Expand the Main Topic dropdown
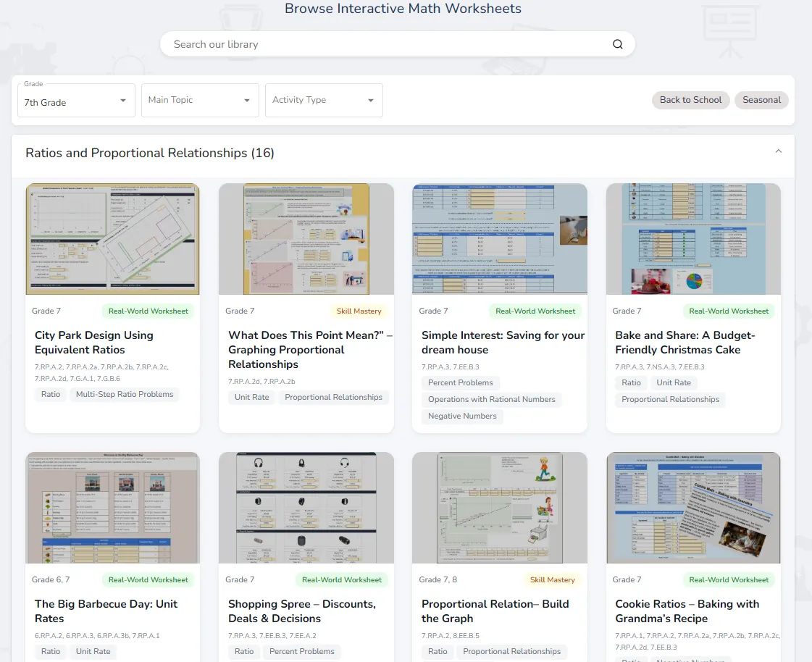Screen dimensions: 812x662 [x=200, y=101]
